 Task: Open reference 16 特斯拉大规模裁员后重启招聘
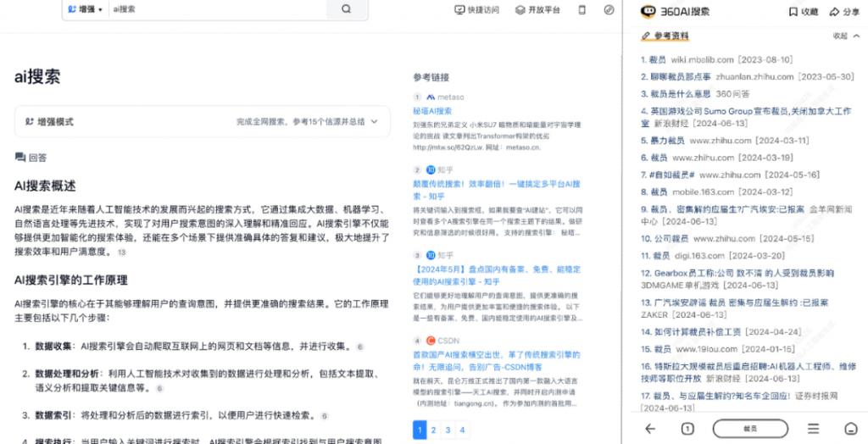748,372
